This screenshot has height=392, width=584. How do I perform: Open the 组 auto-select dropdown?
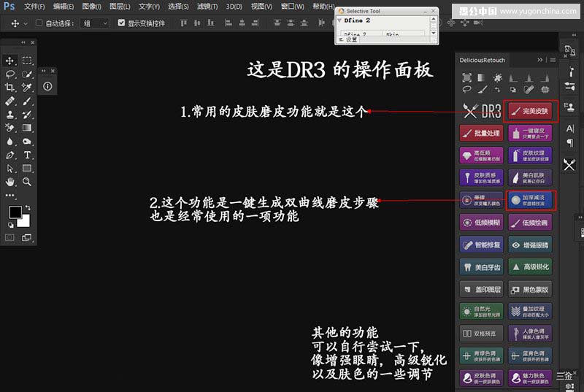95,23
